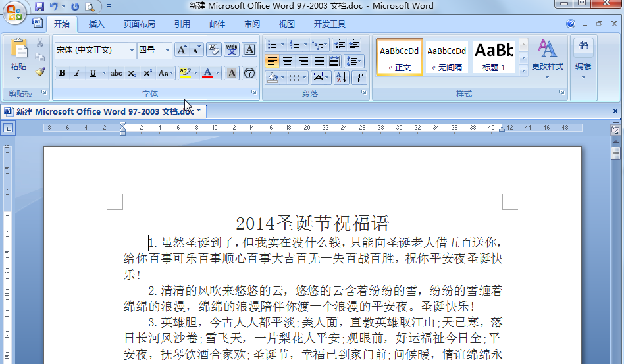Open Print Preview from quick access
Screen dimensions: 624x364
90,7
